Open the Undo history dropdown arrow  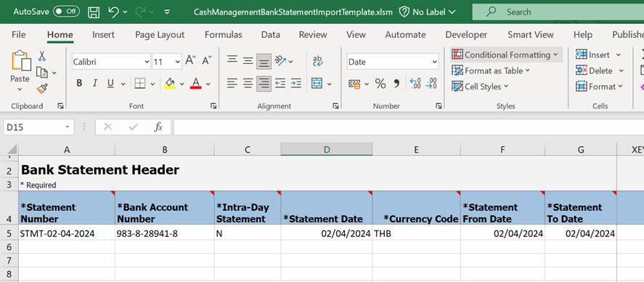pyautogui.click(x=126, y=12)
